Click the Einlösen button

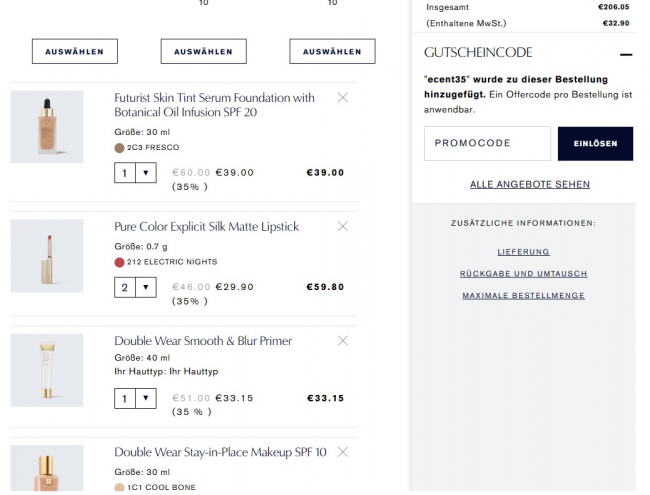tap(595, 143)
